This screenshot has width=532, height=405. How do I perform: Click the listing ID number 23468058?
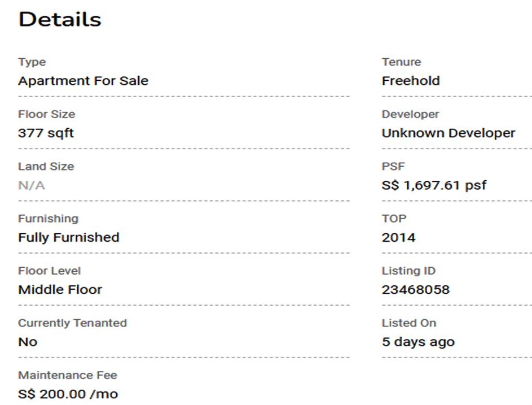point(415,290)
